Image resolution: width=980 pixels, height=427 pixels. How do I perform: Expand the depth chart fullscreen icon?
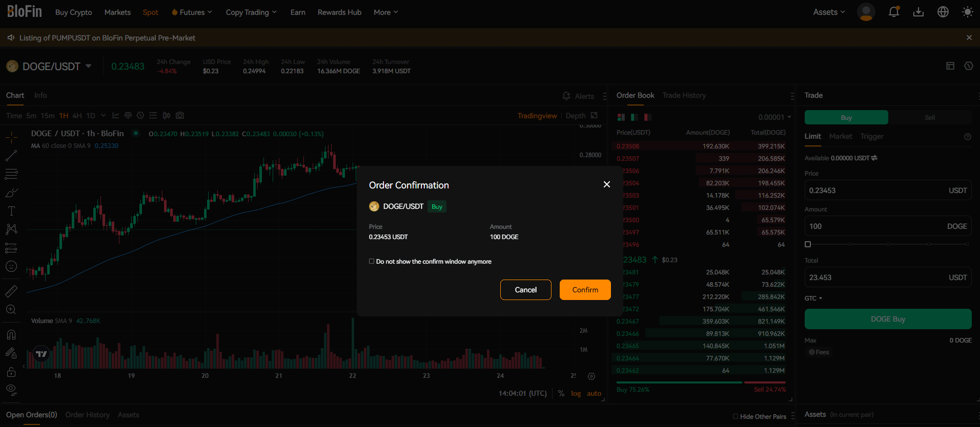595,116
